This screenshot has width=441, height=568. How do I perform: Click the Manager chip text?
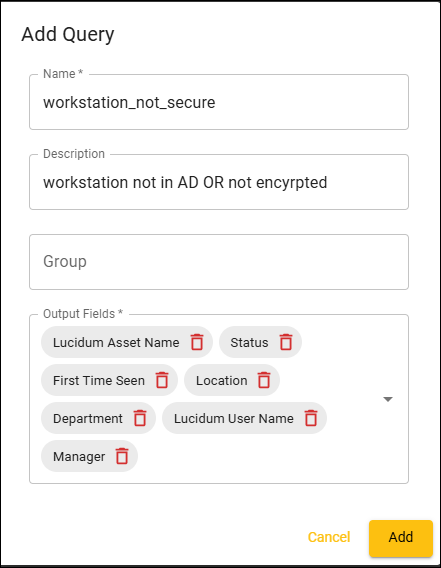(79, 457)
